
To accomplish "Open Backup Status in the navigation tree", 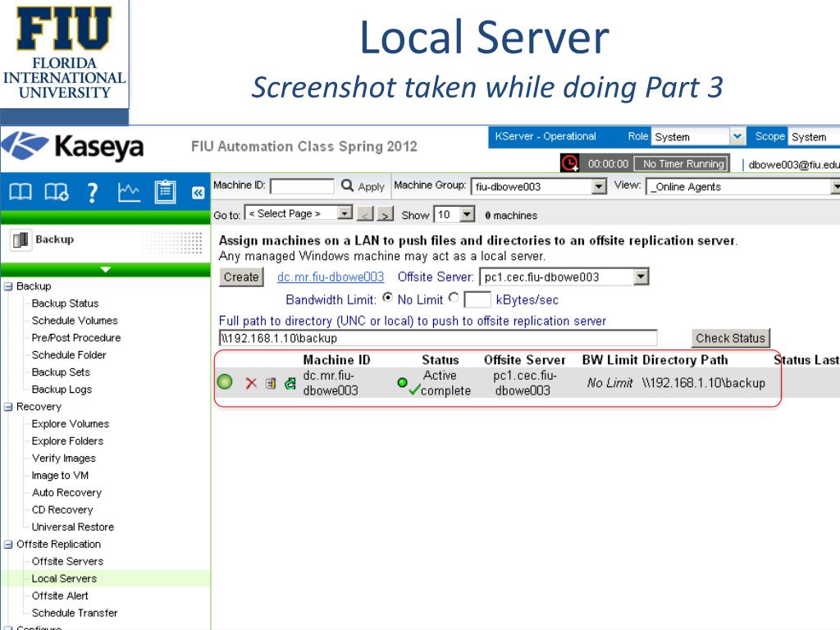I will [x=65, y=304].
